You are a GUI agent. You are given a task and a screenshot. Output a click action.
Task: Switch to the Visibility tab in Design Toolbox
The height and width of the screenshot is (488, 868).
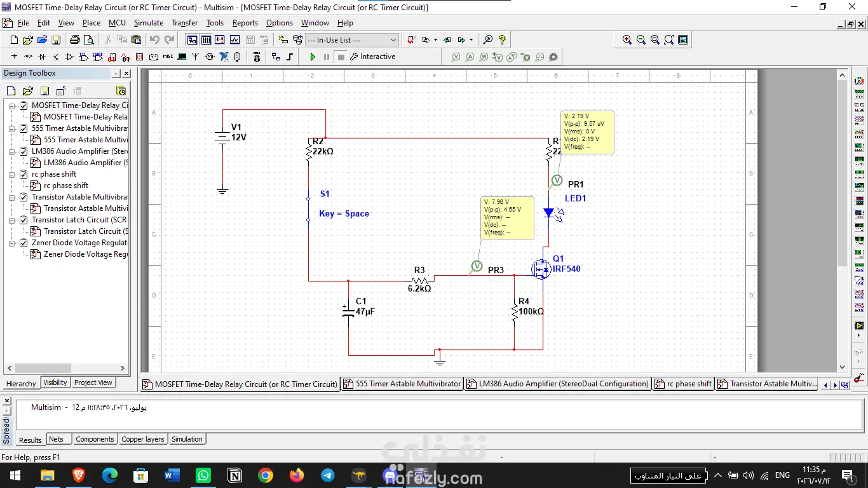55,383
